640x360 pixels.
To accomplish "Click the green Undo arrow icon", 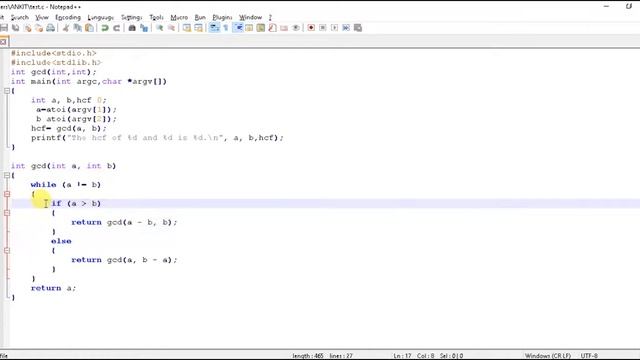I will tap(104, 28).
